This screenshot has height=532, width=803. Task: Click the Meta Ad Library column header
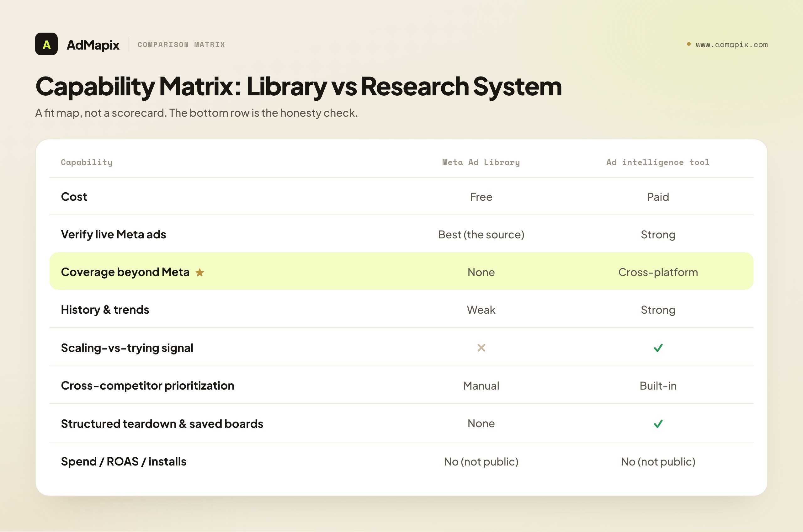[481, 162]
